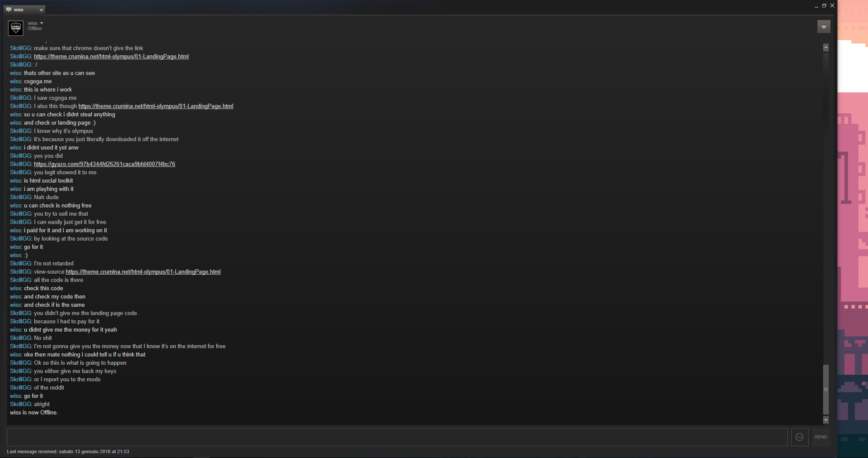Open the chat options dropdown button

pos(824,27)
